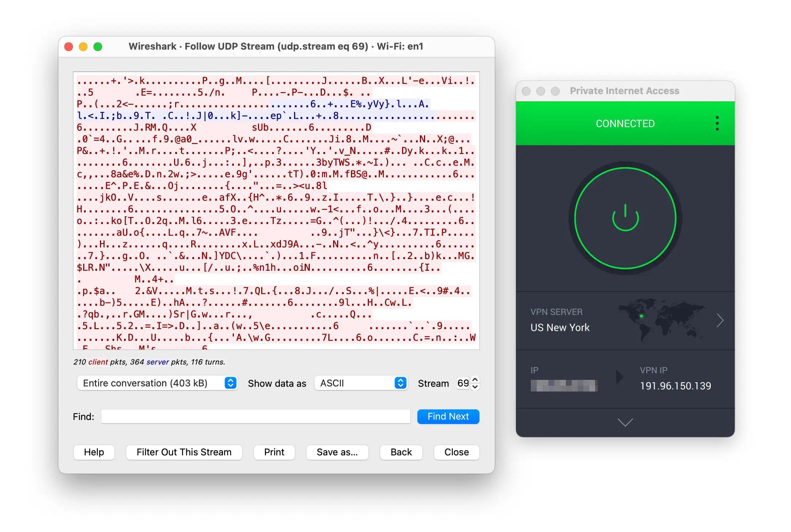Expand the PIA panel with bottom chevron

point(625,422)
